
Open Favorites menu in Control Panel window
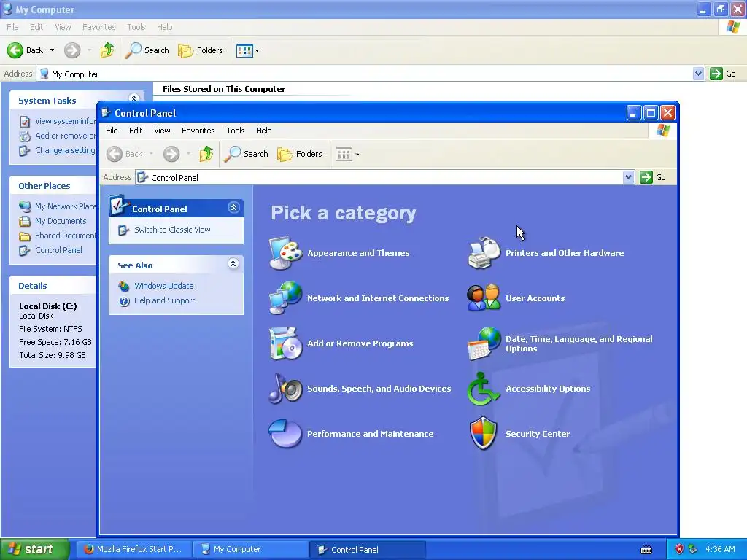pos(198,131)
